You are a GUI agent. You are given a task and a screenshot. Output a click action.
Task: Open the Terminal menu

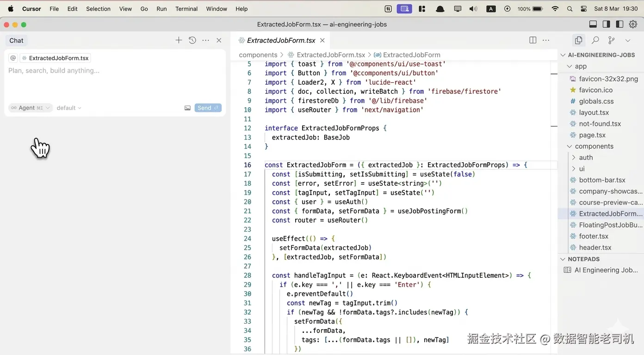click(x=186, y=9)
